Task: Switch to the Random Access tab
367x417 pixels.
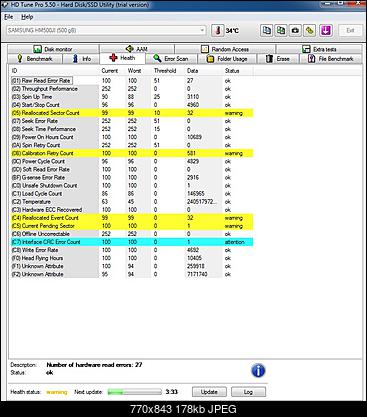Action: [225, 49]
